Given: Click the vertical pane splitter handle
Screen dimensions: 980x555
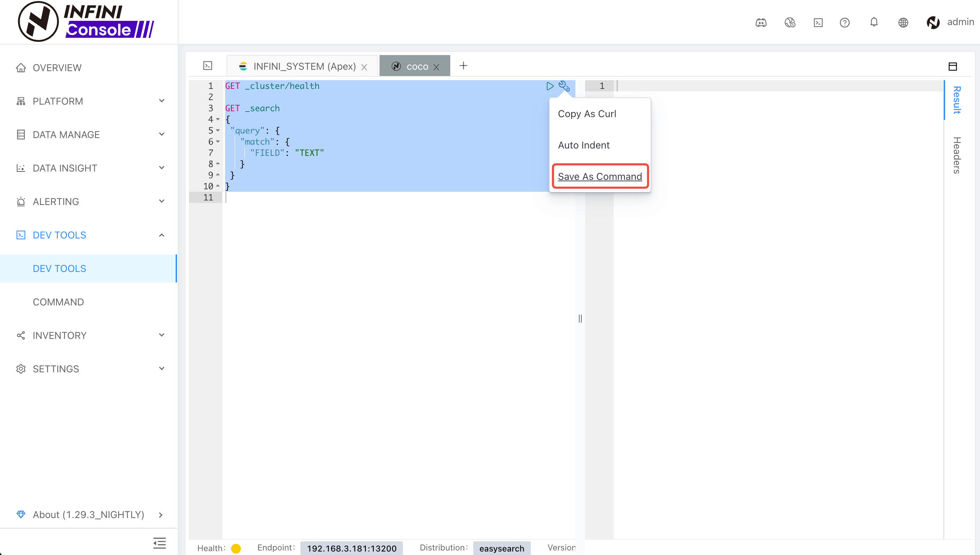Looking at the screenshot, I should click(x=580, y=318).
